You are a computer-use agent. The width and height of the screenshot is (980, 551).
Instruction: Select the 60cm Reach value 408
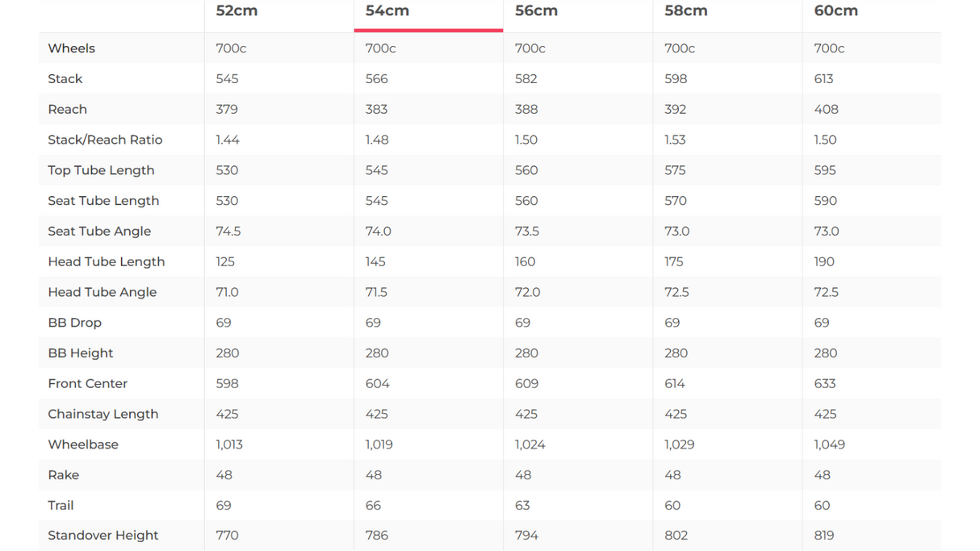click(826, 110)
